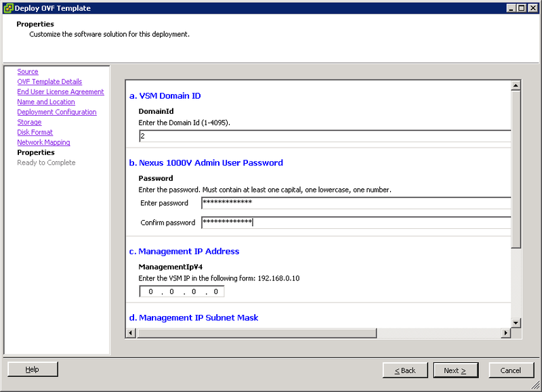The image size is (542, 392).
Task: Click the Help button
Action: pos(32,369)
